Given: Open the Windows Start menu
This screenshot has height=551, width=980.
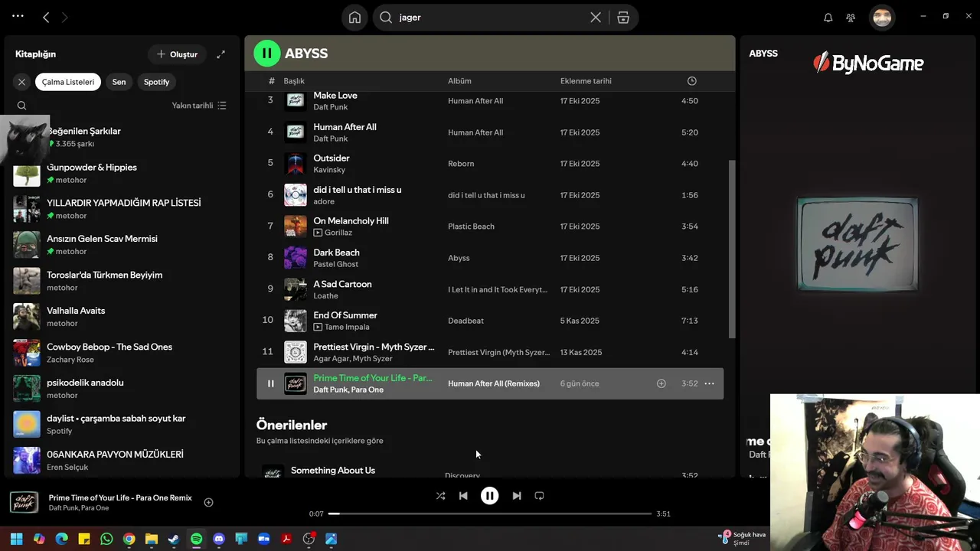Looking at the screenshot, I should (17, 539).
